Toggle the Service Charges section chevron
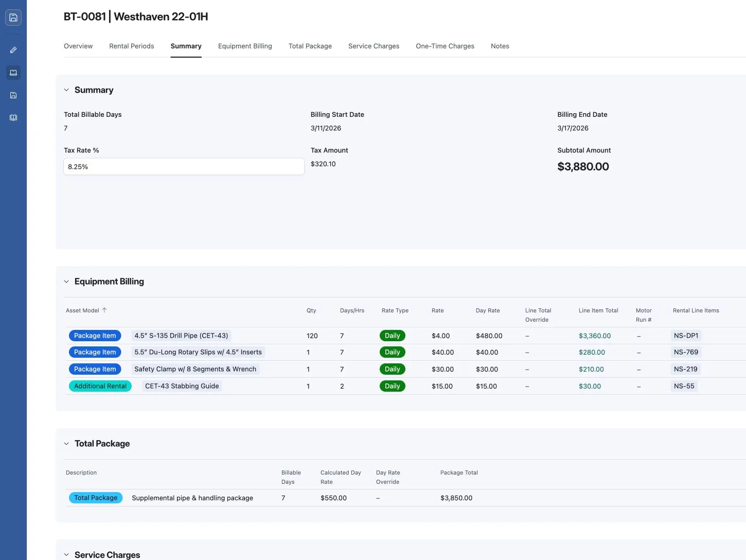The image size is (746, 560). [66, 555]
